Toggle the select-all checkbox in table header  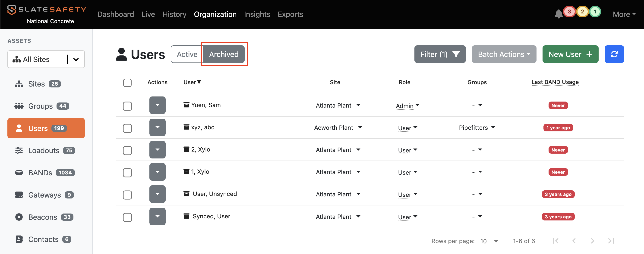pyautogui.click(x=127, y=83)
